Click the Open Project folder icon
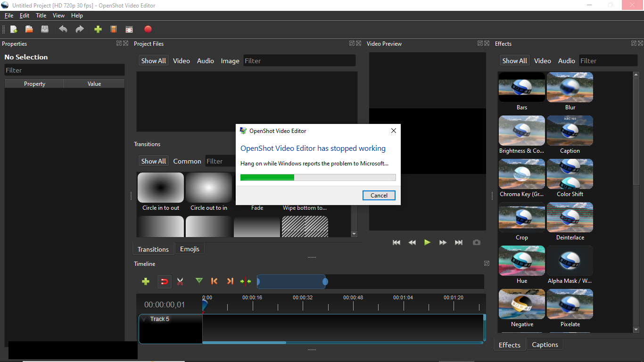 29,29
